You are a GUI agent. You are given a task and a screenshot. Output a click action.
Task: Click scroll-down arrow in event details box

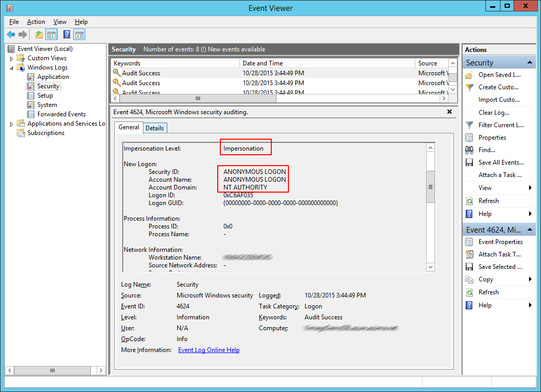(430, 267)
